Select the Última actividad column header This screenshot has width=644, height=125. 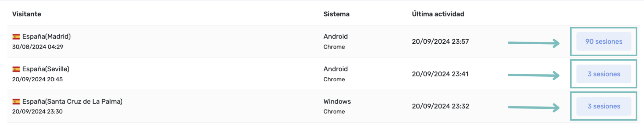[438, 14]
